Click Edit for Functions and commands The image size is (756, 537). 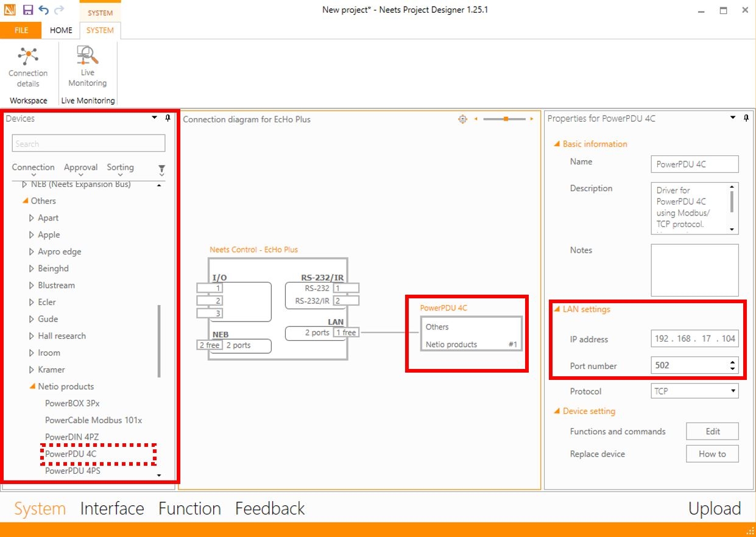point(712,431)
